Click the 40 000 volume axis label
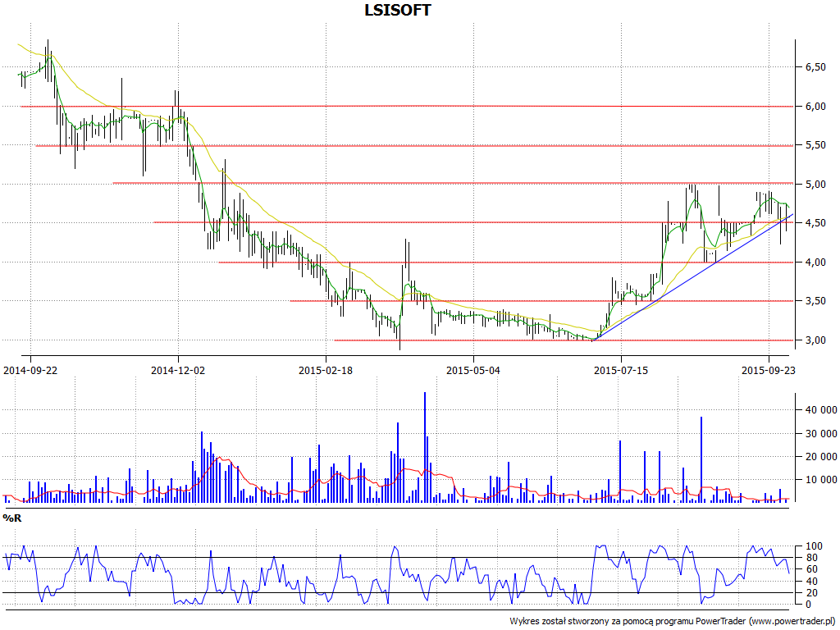Viewport: 840px width, 630px height. point(820,410)
